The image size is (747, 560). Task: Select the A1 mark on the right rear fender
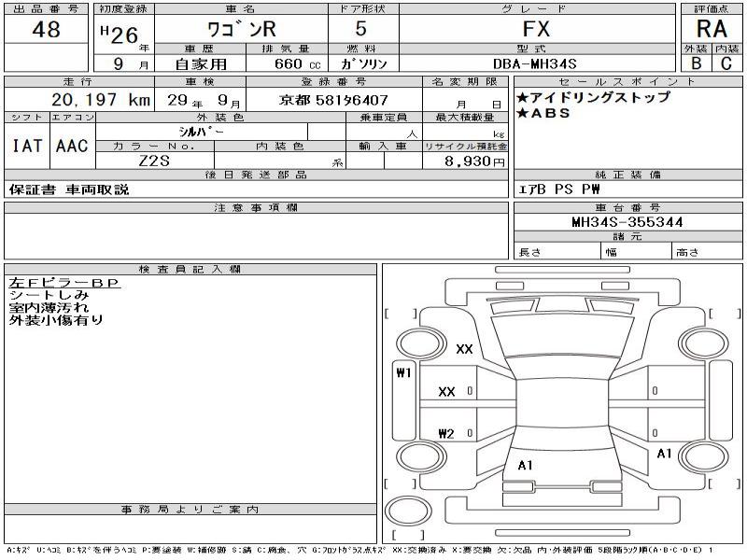click(664, 454)
